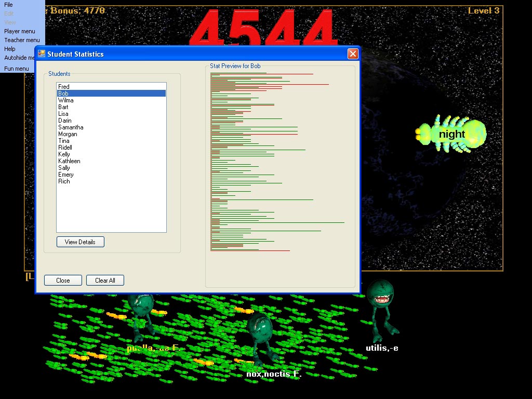Open the Teacher menu

tap(22, 40)
